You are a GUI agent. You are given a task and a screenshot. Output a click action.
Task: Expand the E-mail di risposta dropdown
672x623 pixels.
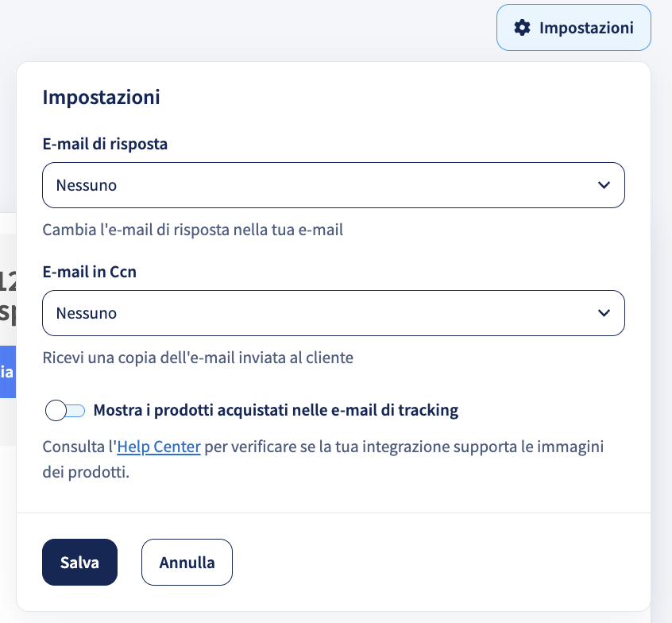pyautogui.click(x=334, y=185)
